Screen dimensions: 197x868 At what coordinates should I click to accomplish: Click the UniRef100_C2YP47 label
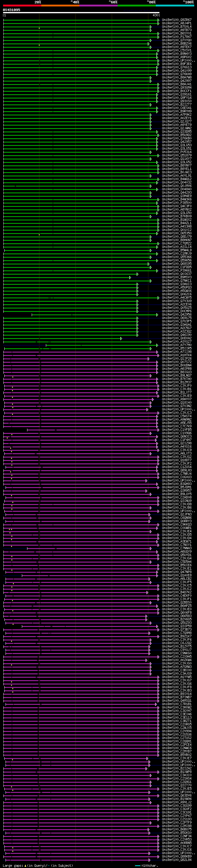pyautogui.click(x=177, y=816)
